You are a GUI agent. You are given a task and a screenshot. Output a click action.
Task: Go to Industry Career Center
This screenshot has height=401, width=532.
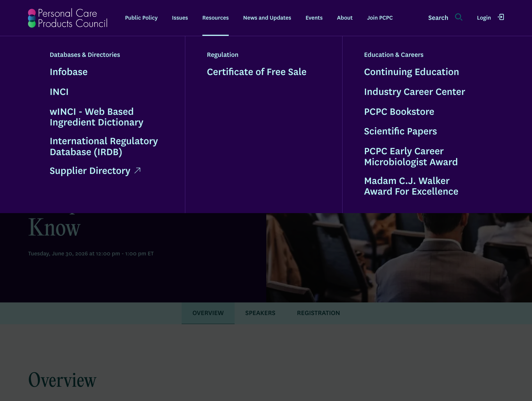(x=415, y=92)
